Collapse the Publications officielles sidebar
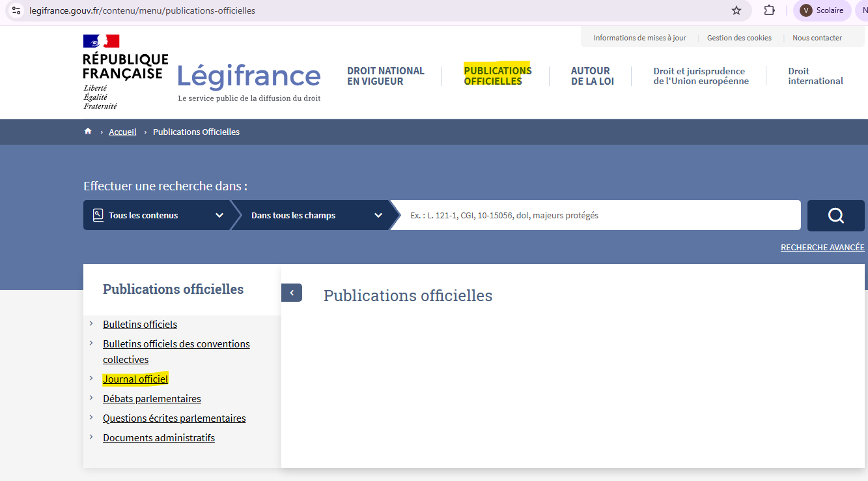The image size is (868, 481). (x=292, y=293)
